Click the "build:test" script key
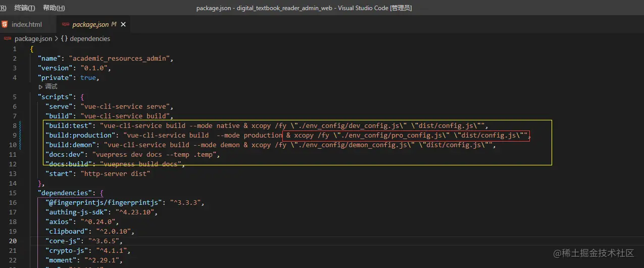 [69, 125]
